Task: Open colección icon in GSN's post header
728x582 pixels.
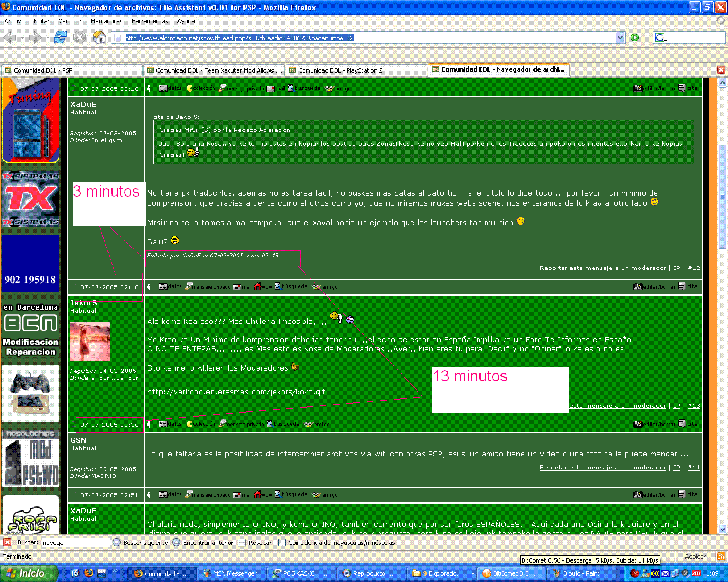Action: tap(201, 424)
